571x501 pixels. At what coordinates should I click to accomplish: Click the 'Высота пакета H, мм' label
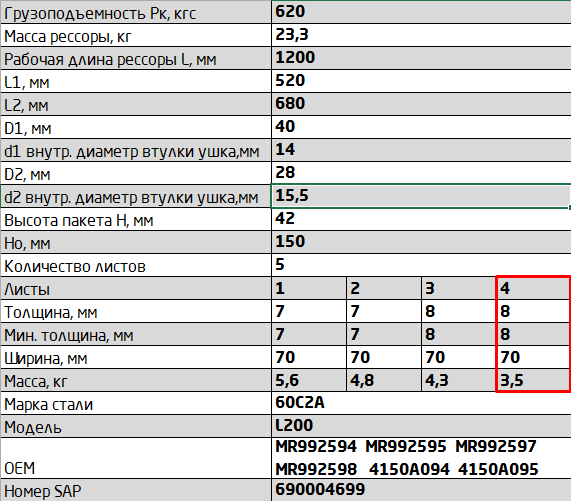click(x=79, y=221)
